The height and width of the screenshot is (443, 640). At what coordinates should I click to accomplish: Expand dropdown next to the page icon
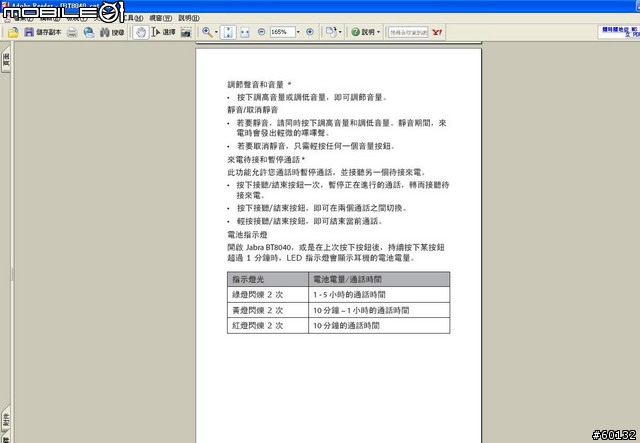340,32
